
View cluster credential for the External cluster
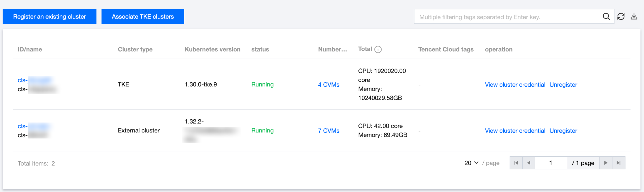(515, 131)
